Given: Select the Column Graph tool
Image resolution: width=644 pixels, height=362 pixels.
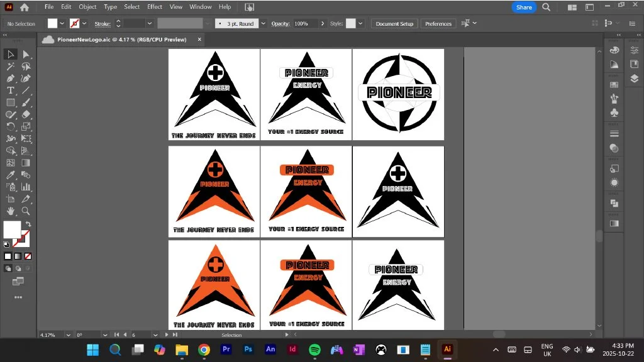Looking at the screenshot, I should click(x=26, y=187).
